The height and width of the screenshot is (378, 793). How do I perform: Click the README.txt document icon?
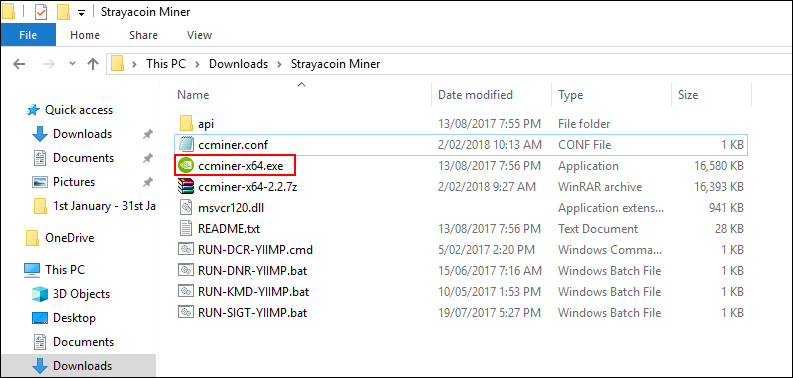coord(186,229)
